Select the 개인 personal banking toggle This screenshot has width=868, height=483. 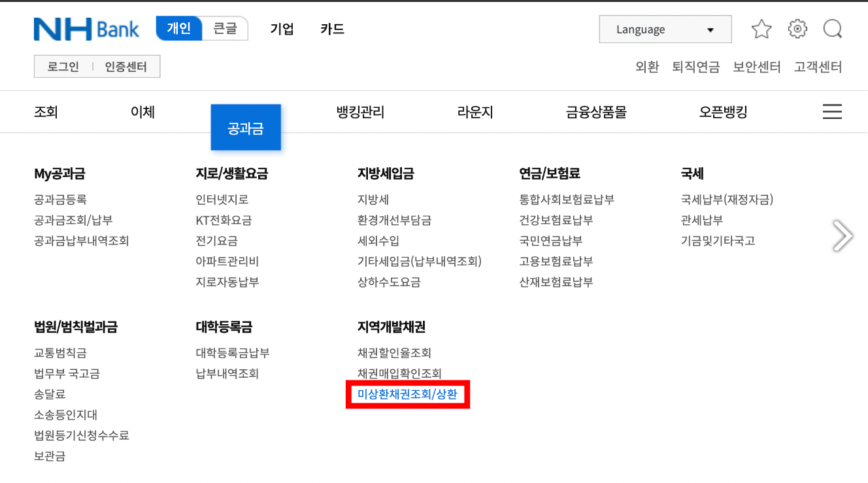pos(178,29)
